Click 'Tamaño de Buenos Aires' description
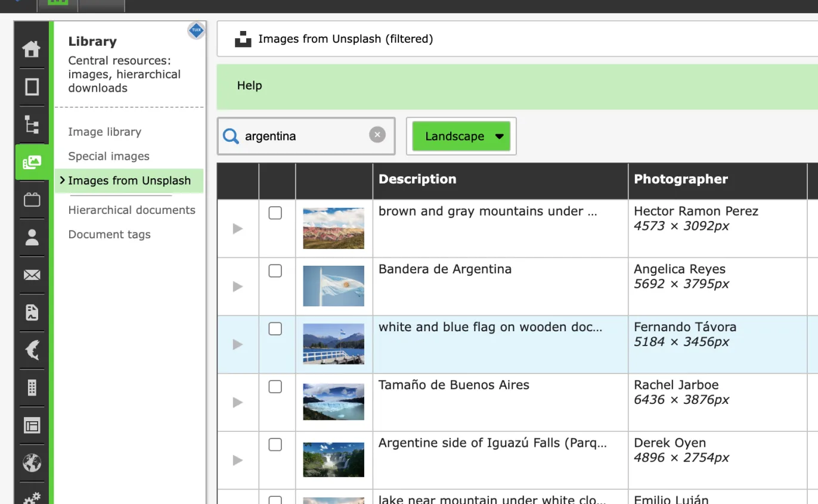818x504 pixels. (x=454, y=385)
